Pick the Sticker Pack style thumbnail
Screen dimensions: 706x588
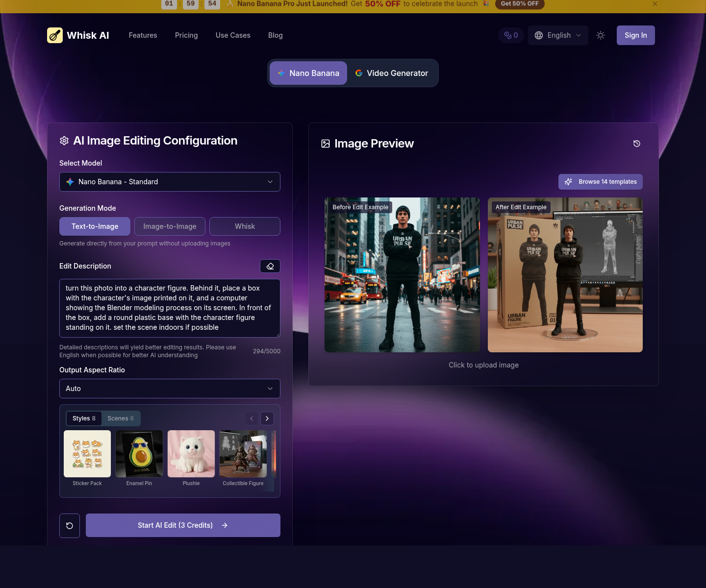click(x=87, y=454)
